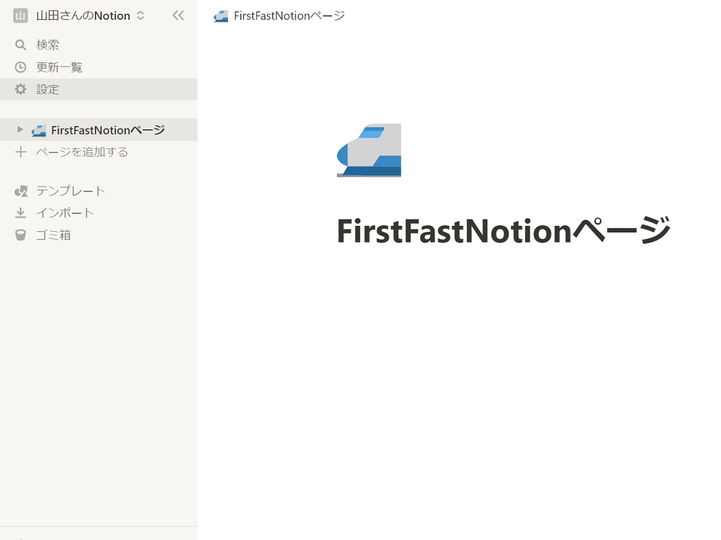Image resolution: width=721 pixels, height=540 pixels.
Task: Click the page title FirstFastNotionページ heading
Action: point(504,230)
